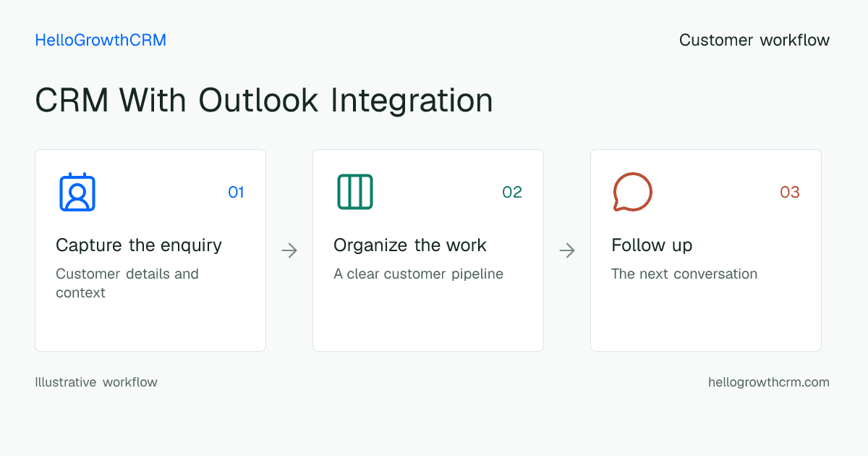Click the "CRM With Outlook Integration" heading
The image size is (868, 456).
(x=264, y=100)
